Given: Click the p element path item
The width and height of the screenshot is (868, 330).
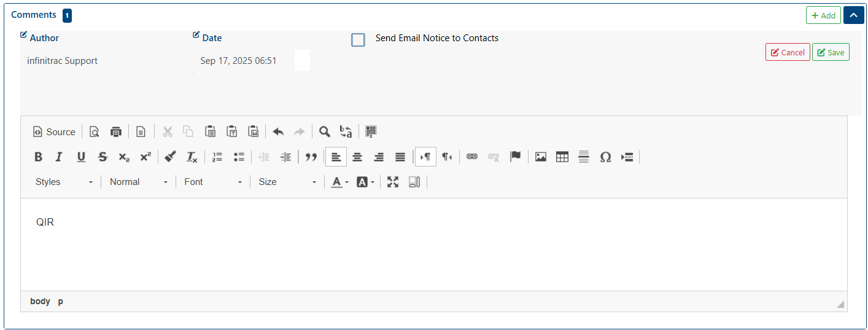Looking at the screenshot, I should pyautogui.click(x=61, y=301).
